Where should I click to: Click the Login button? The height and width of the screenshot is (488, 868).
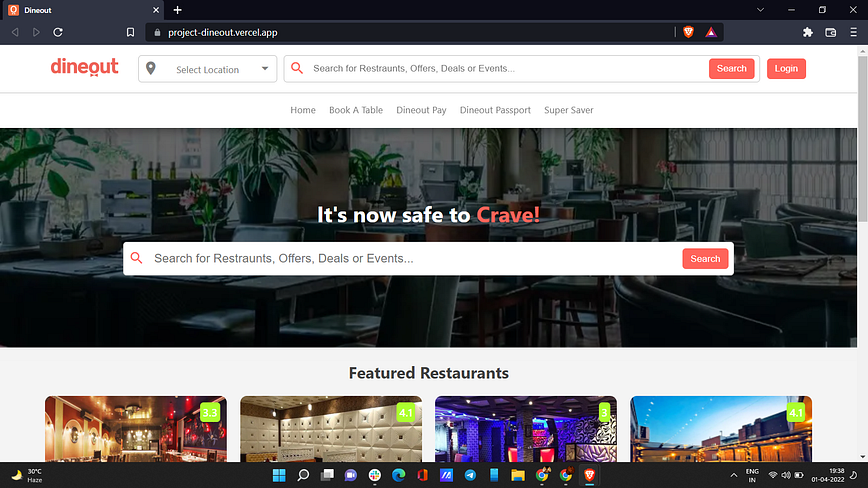786,69
